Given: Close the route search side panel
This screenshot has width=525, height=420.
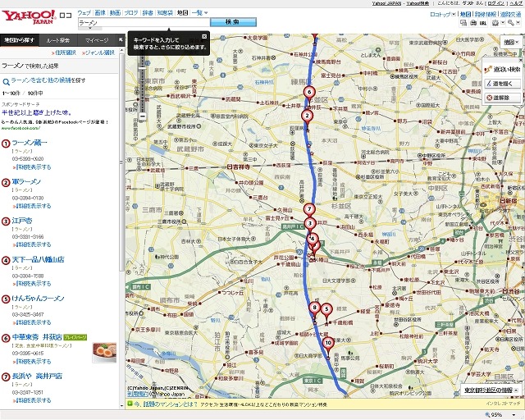Looking at the screenshot, I should (521, 60).
